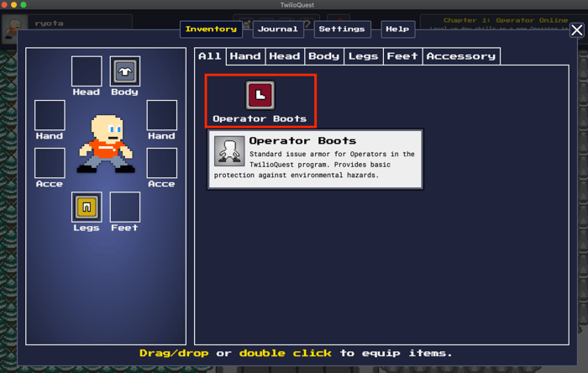The height and width of the screenshot is (373, 588).
Task: Click the ryota player name
Action: click(49, 24)
